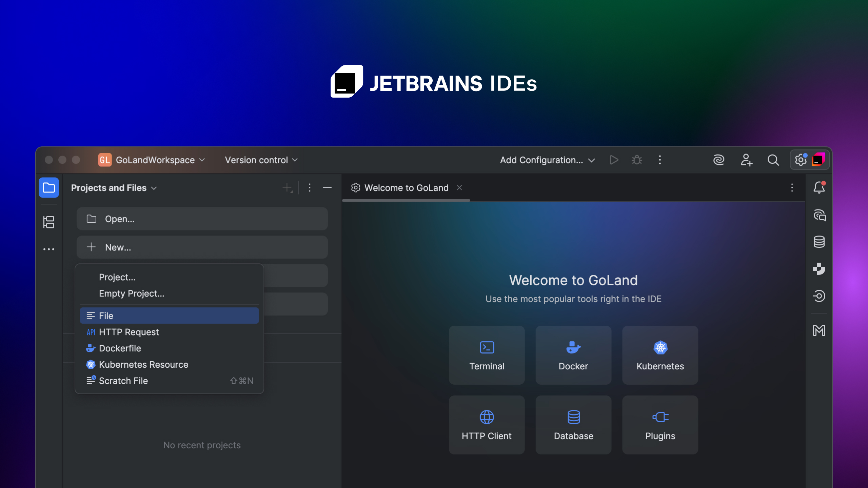Open IDE Settings via the gear icon
Viewport: 868px width, 488px height.
coord(801,160)
